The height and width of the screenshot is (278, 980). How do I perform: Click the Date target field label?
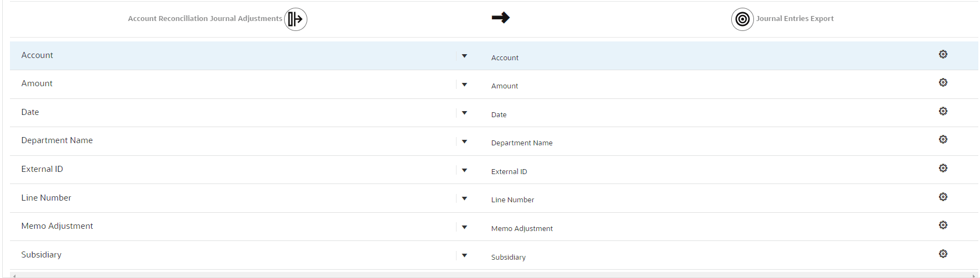click(499, 114)
